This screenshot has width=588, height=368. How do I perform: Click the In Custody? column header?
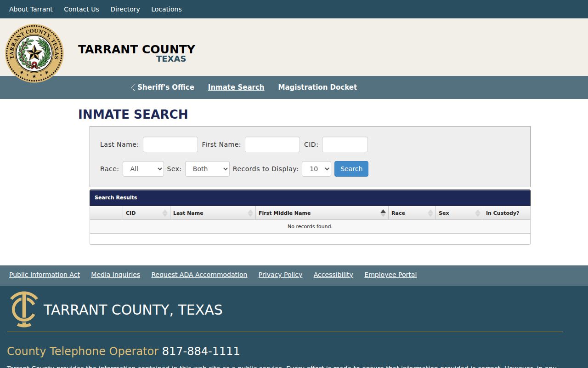[x=507, y=213]
